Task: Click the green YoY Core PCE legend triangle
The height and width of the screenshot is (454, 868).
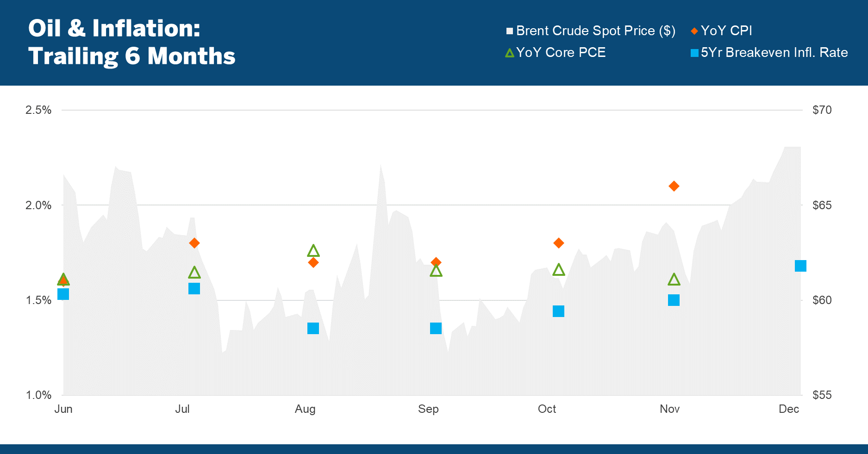Action: click(510, 53)
